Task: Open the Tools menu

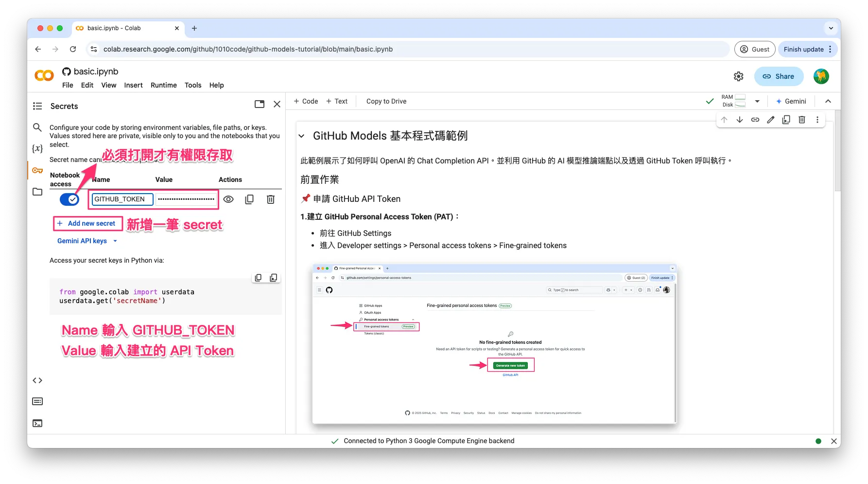Action: click(x=193, y=85)
